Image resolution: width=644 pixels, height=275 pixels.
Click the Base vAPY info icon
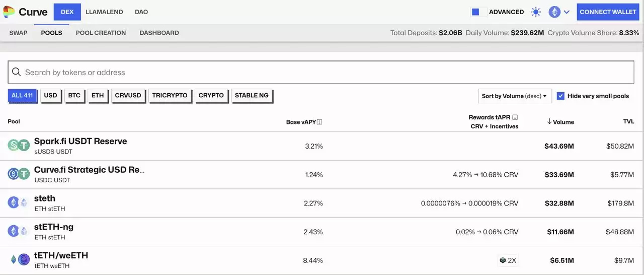[x=319, y=122]
